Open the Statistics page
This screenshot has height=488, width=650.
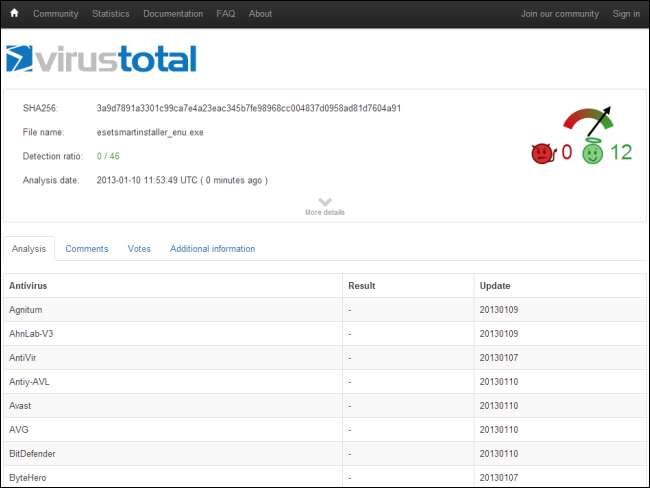point(111,14)
